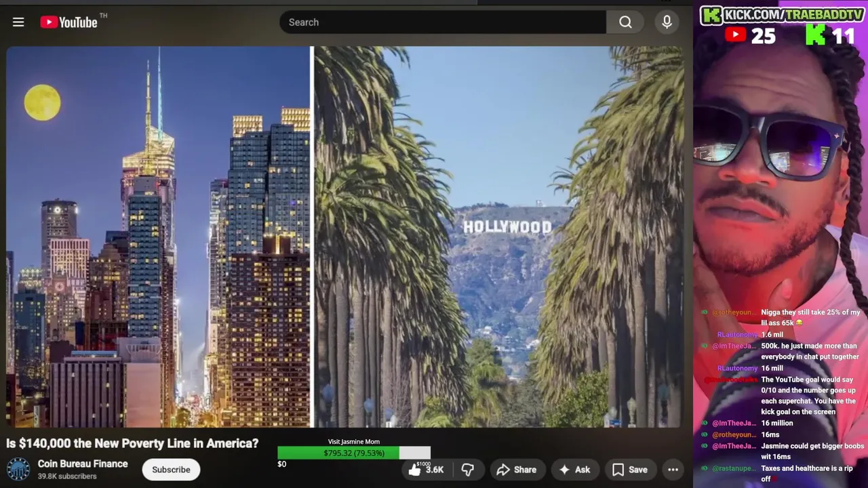The width and height of the screenshot is (868, 488).
Task: Click the '16ms' chat message
Action: tap(770, 434)
